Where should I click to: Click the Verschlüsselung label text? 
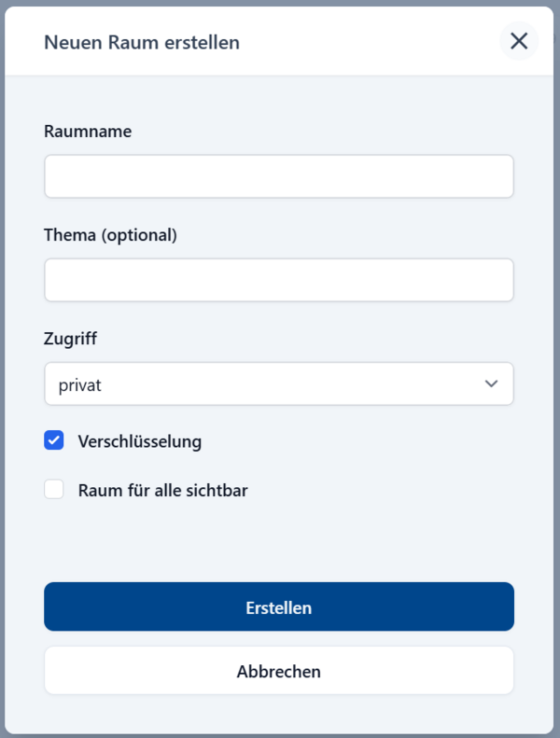pyautogui.click(x=140, y=441)
